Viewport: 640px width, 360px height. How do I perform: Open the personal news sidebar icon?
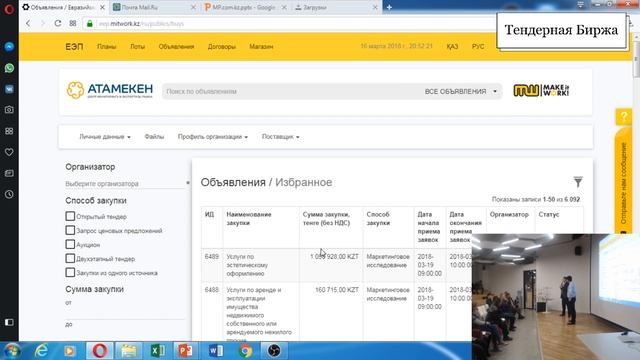point(9,173)
